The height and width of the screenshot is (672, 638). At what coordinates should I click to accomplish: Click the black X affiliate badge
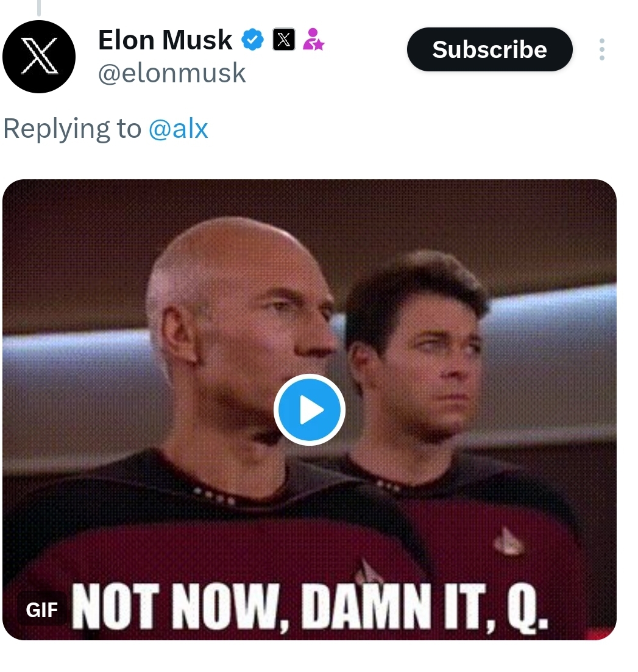pyautogui.click(x=283, y=40)
